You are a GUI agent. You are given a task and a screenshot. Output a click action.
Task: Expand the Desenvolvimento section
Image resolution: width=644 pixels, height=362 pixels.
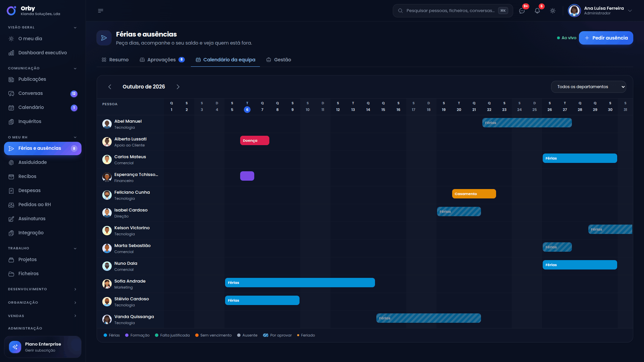[43, 289]
